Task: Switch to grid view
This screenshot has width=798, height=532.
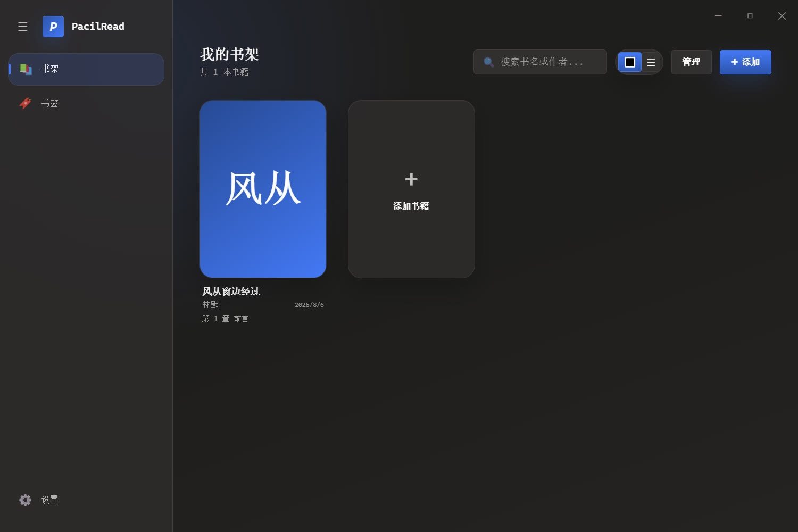Action: pos(630,62)
